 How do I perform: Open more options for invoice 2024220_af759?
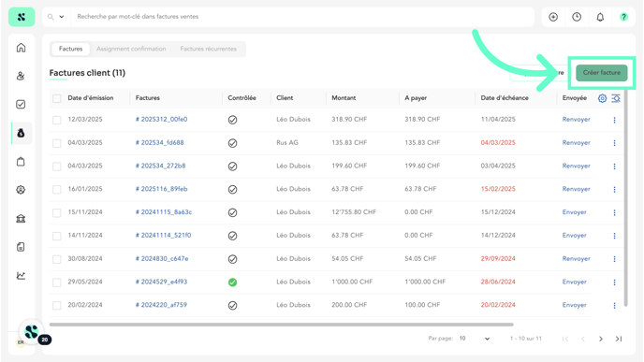614,305
